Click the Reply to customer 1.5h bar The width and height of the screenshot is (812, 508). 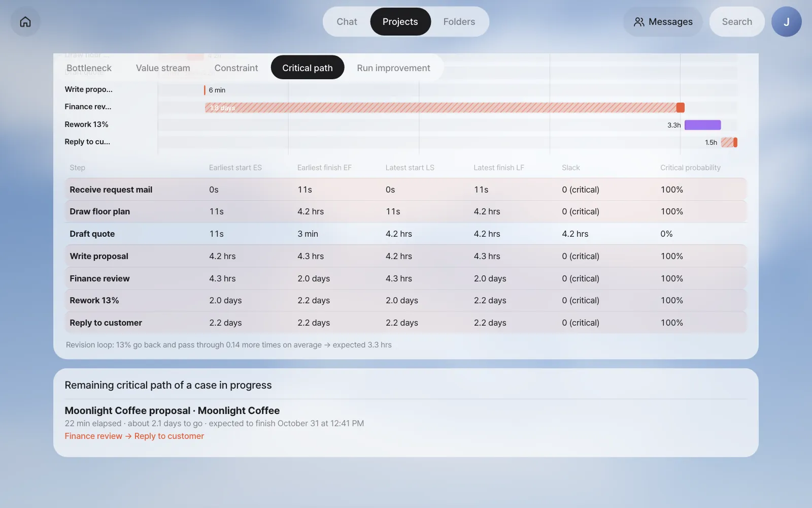[729, 142]
